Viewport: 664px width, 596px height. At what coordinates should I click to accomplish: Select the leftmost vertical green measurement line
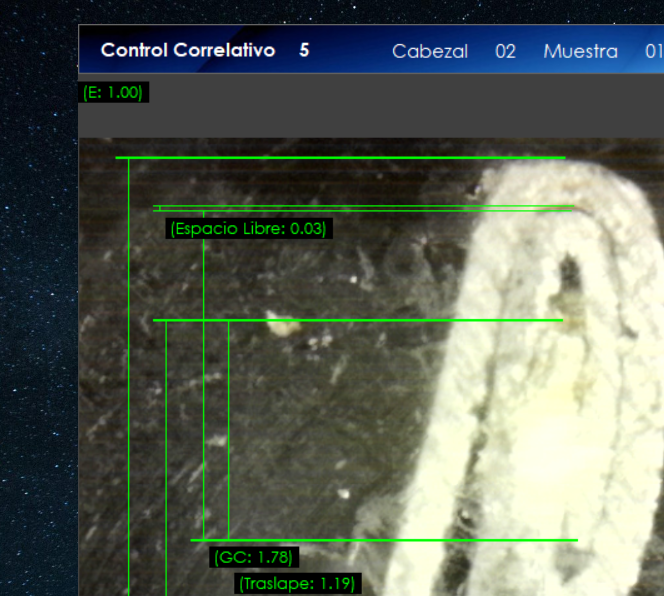point(129,380)
